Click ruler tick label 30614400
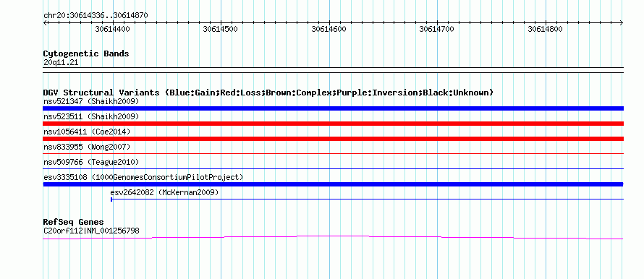Viewport: 644px width, 279px height. coord(113,29)
